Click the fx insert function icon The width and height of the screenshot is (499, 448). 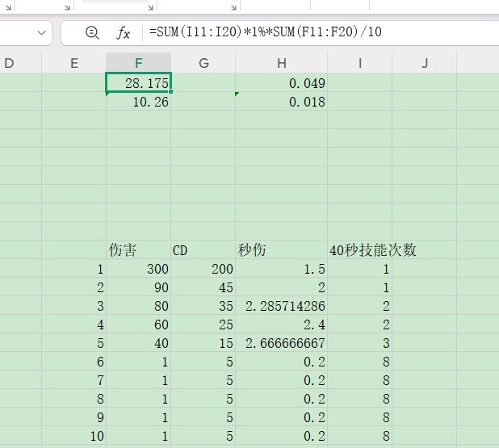[x=124, y=33]
